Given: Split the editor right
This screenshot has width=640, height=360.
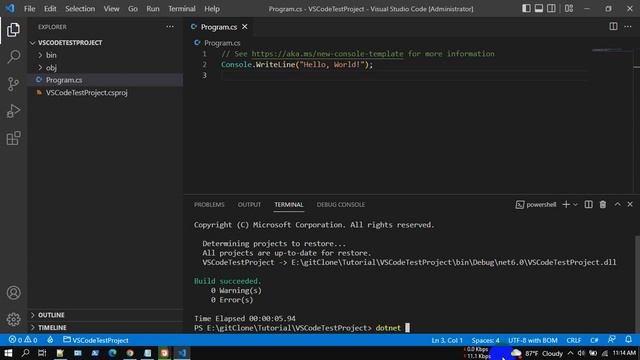Looking at the screenshot, I should (613, 27).
